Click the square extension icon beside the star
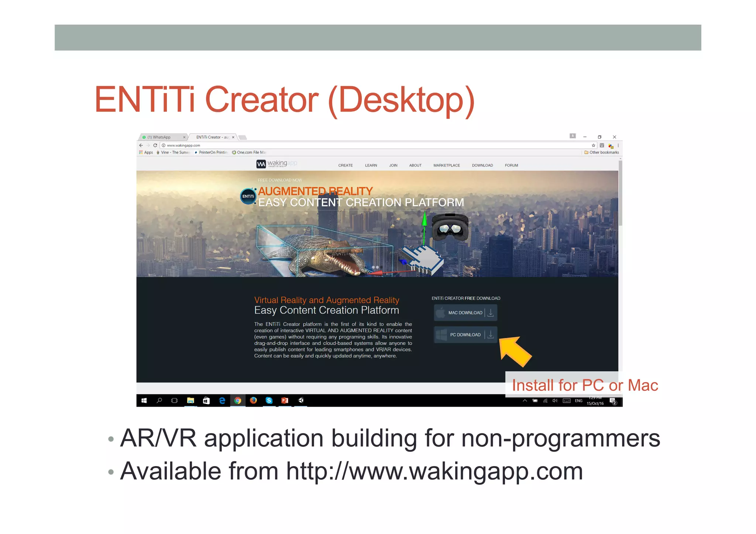The image size is (756, 534). click(x=602, y=145)
